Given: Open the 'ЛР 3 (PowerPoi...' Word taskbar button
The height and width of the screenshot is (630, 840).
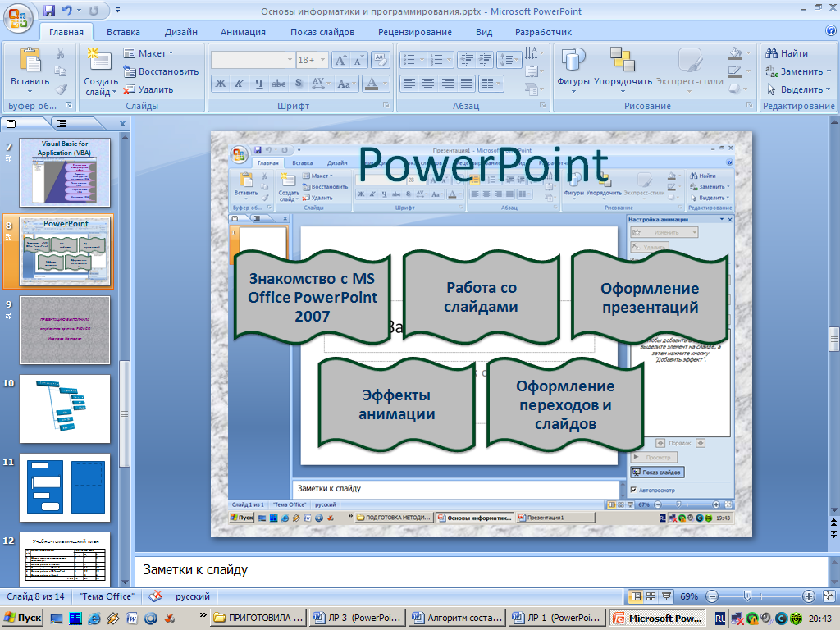Looking at the screenshot, I should (358, 618).
